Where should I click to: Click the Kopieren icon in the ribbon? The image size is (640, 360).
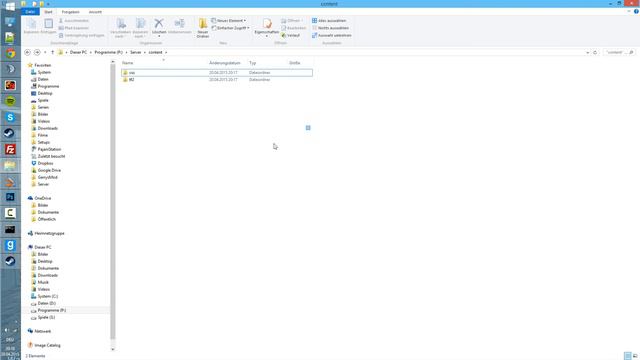pos(31,24)
